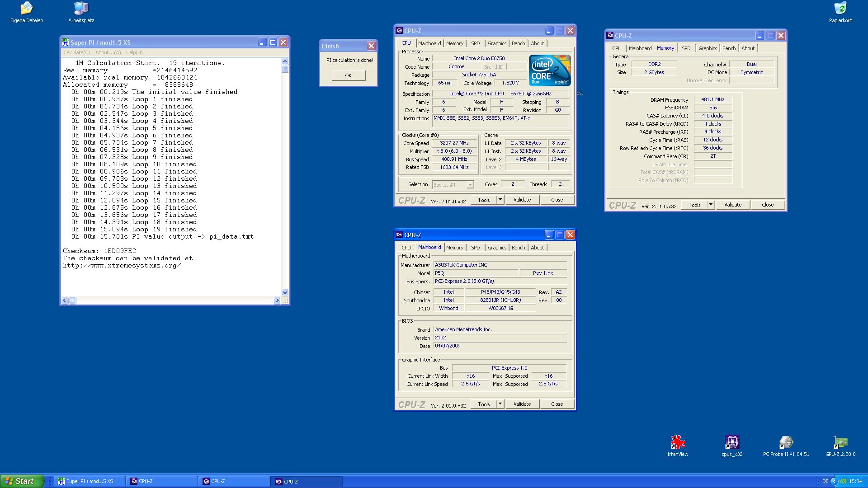Expand Tools dropdown arrow in Memory window
The height and width of the screenshot is (488, 868).
711,205
